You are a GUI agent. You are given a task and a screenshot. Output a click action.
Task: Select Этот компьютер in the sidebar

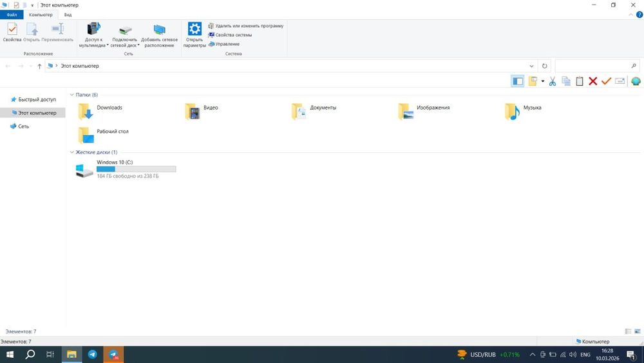[x=33, y=113]
